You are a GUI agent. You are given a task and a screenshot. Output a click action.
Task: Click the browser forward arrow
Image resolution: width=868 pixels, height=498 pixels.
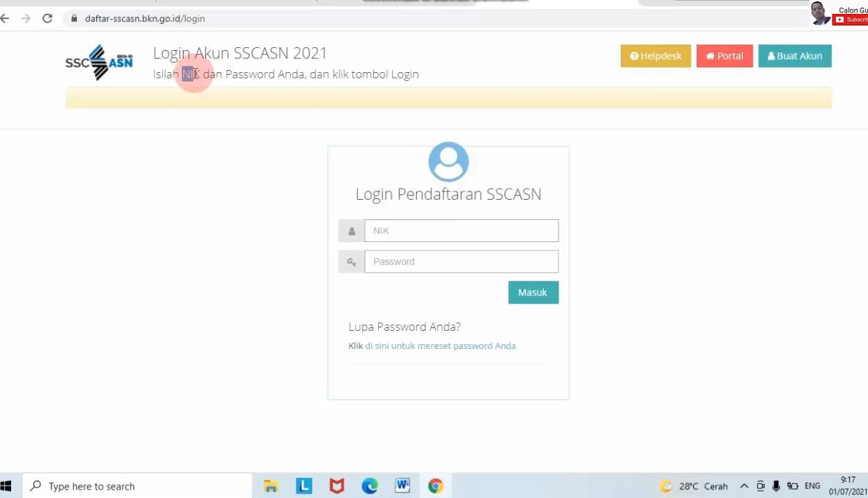[26, 19]
